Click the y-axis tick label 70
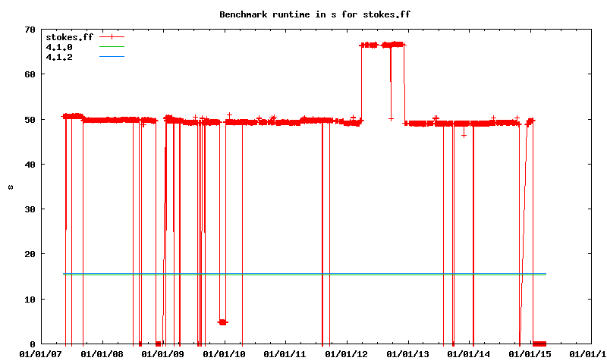This screenshot has height=364, width=607. pyautogui.click(x=30, y=30)
